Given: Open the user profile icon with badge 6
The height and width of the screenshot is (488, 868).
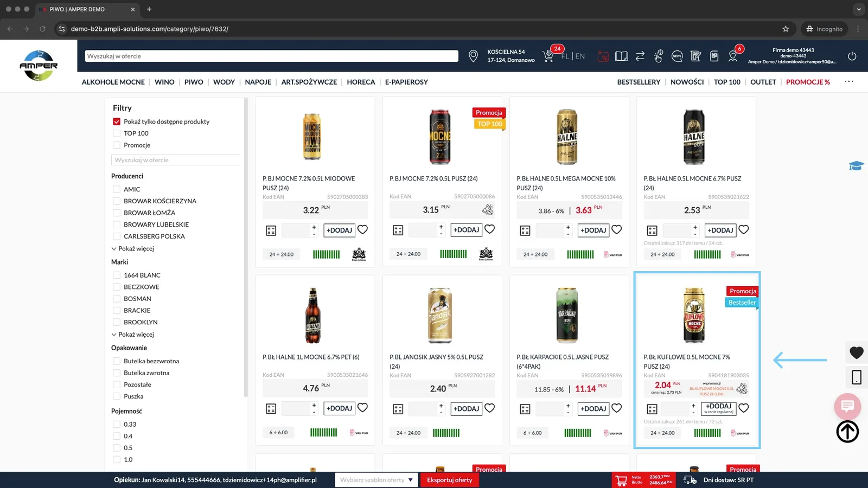Looking at the screenshot, I should coord(733,56).
